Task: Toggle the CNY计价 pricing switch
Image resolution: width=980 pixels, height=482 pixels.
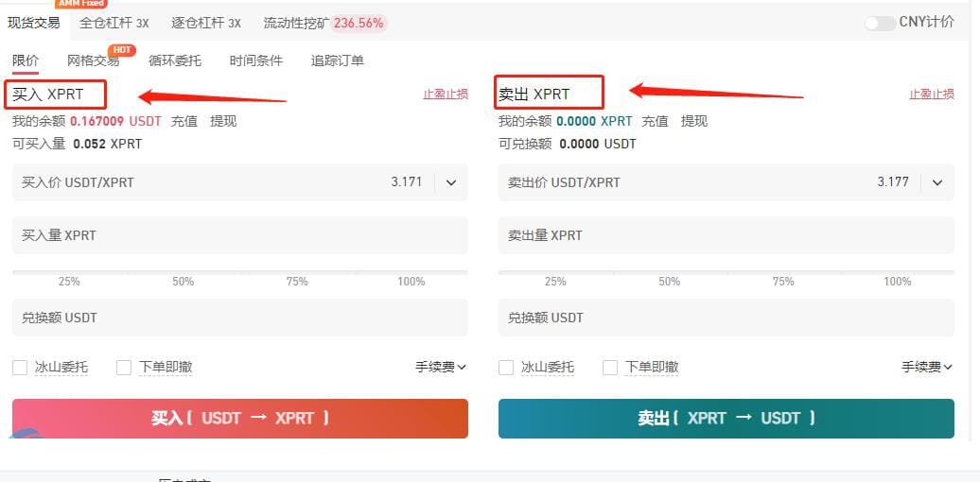Action: [x=880, y=23]
